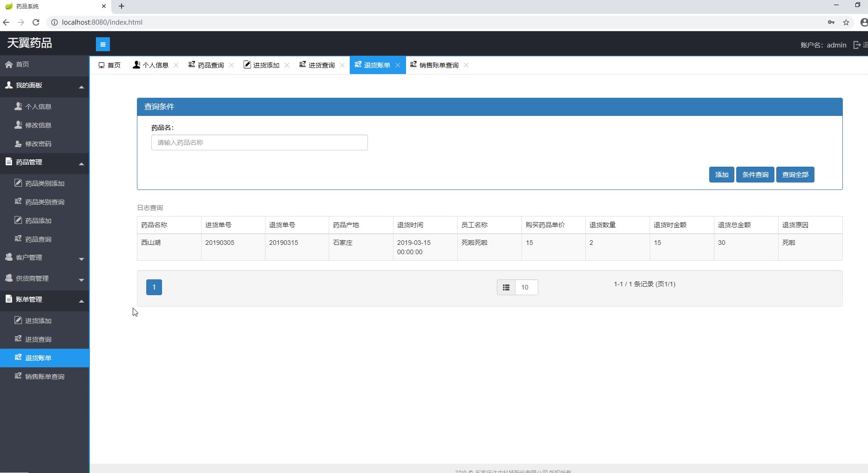This screenshot has width=868, height=473.
Task: Reload the page with browser refresh icon
Action: (x=36, y=22)
